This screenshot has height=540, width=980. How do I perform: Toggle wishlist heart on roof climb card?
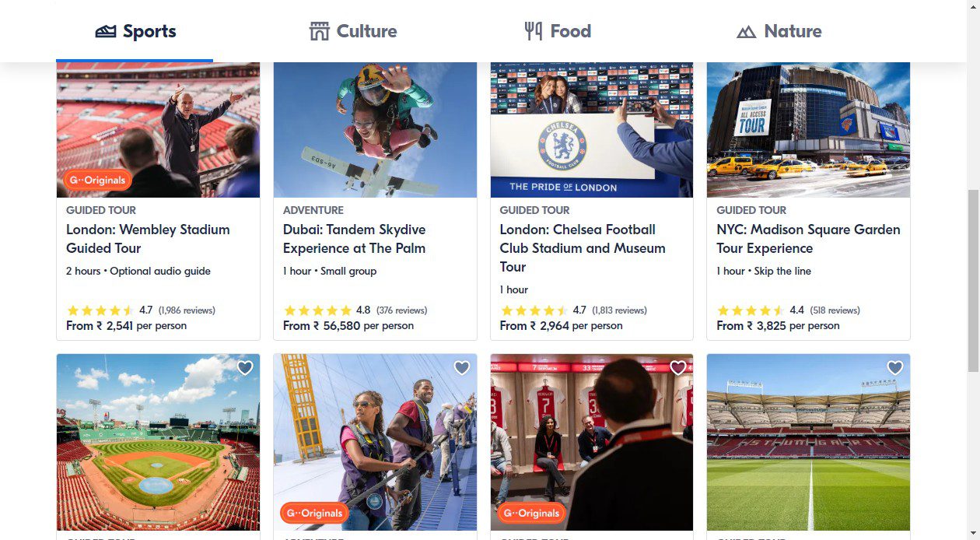pyautogui.click(x=462, y=368)
